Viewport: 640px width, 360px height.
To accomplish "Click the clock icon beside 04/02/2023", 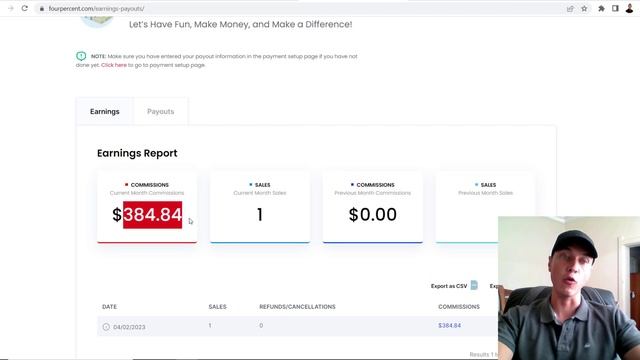I will 106,327.
